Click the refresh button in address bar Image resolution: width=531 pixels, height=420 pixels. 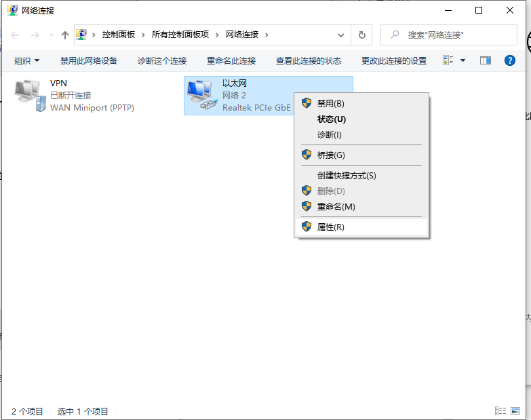click(362, 35)
